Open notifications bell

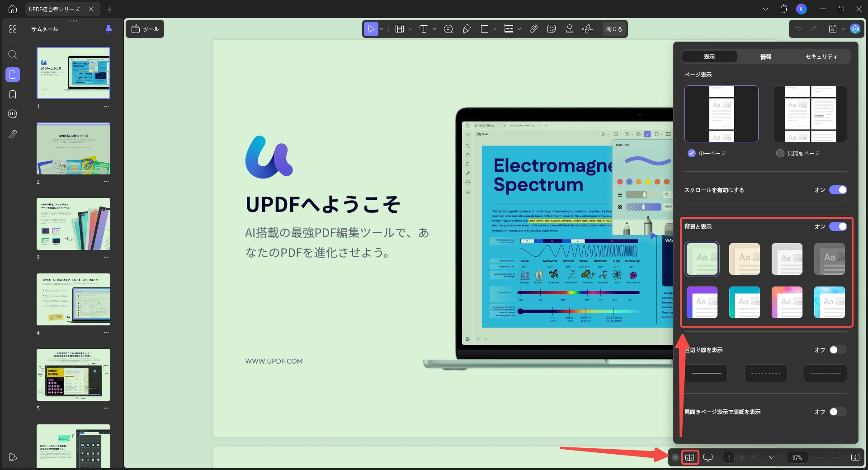[x=783, y=9]
